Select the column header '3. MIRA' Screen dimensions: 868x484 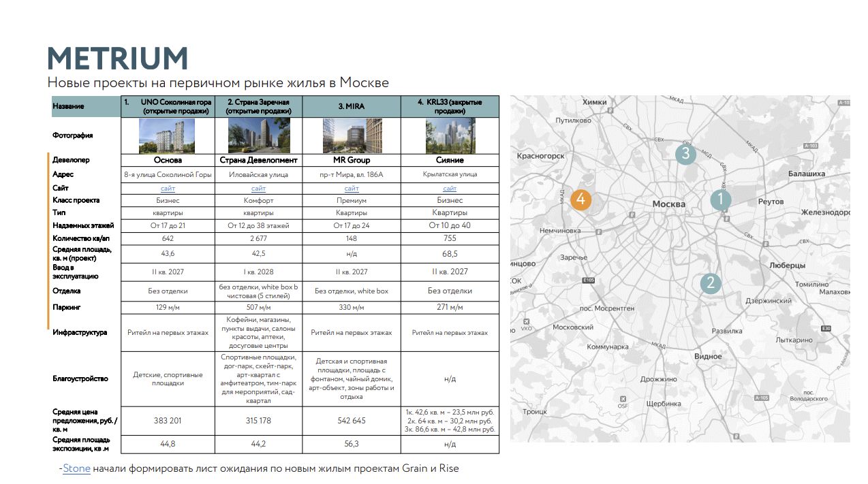352,106
